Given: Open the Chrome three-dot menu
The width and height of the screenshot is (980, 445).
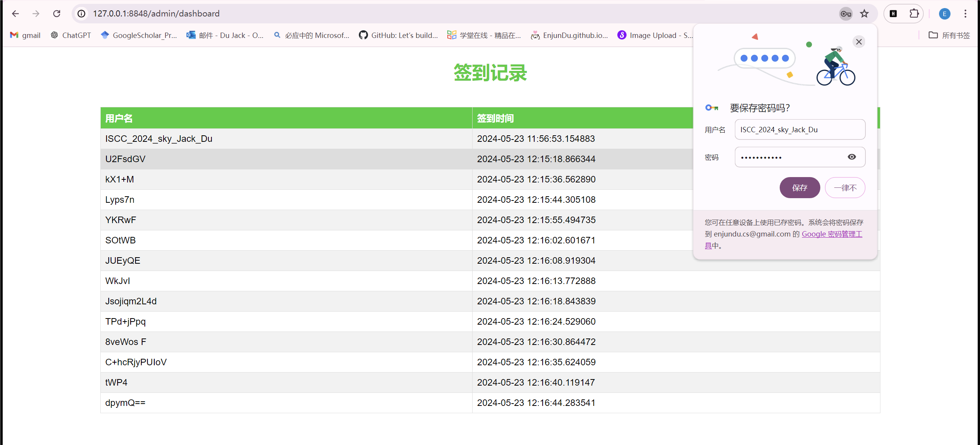Looking at the screenshot, I should (x=965, y=13).
